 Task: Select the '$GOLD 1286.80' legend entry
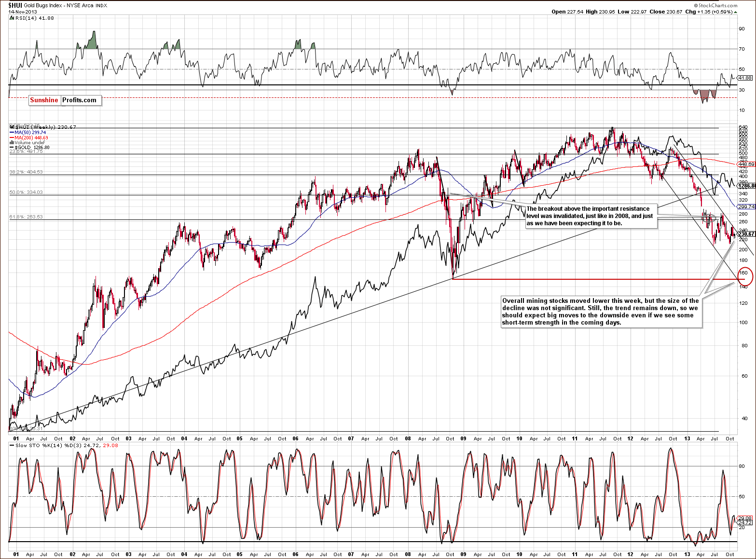click(x=29, y=148)
